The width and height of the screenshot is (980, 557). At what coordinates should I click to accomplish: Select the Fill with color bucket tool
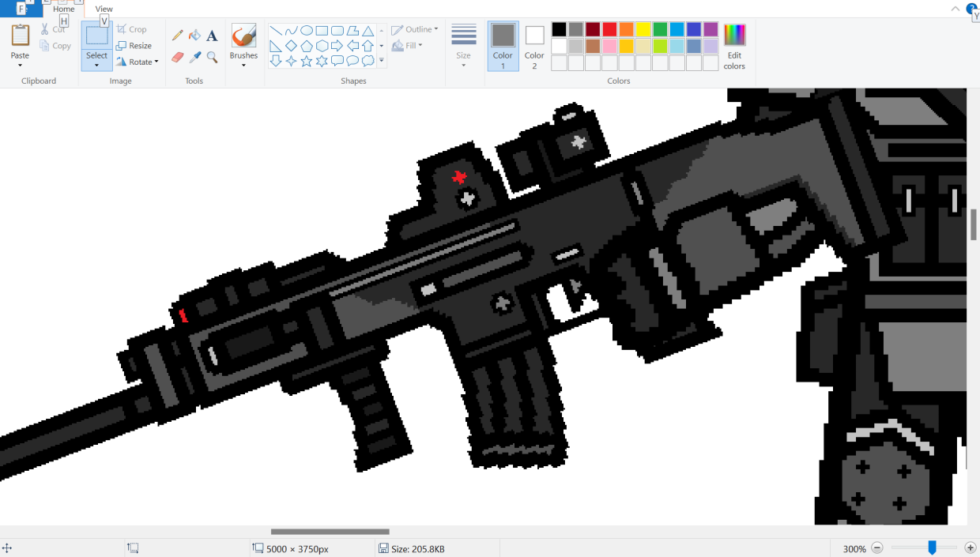point(194,36)
